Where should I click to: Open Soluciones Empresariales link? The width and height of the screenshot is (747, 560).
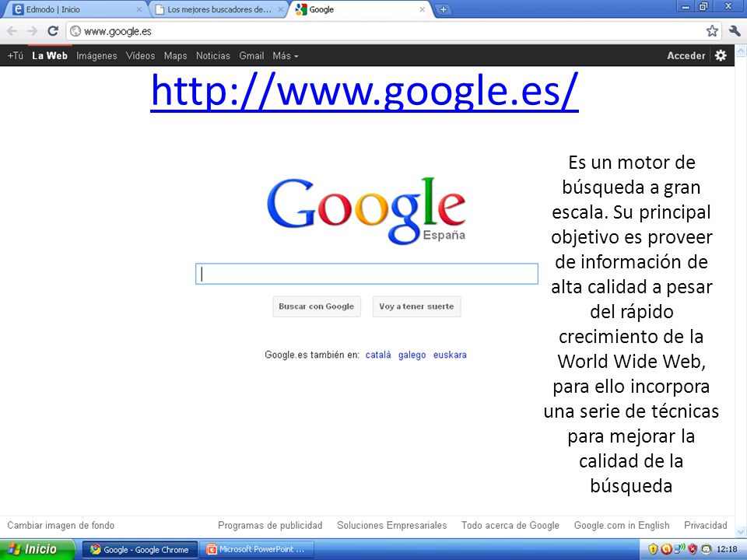392,525
